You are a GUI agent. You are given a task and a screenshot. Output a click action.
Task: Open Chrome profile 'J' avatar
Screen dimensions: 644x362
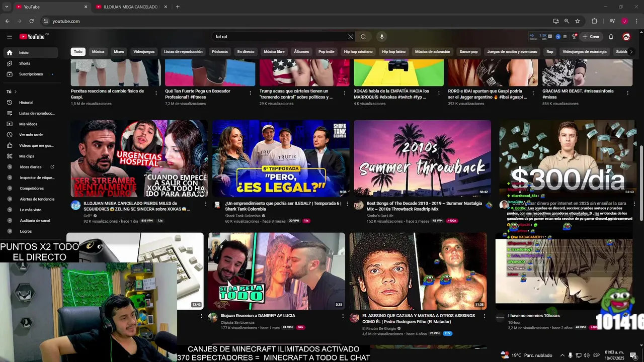(x=624, y=21)
